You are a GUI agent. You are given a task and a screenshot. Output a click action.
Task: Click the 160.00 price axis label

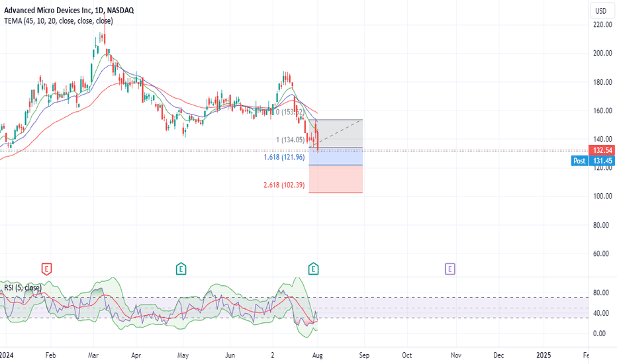(602, 111)
